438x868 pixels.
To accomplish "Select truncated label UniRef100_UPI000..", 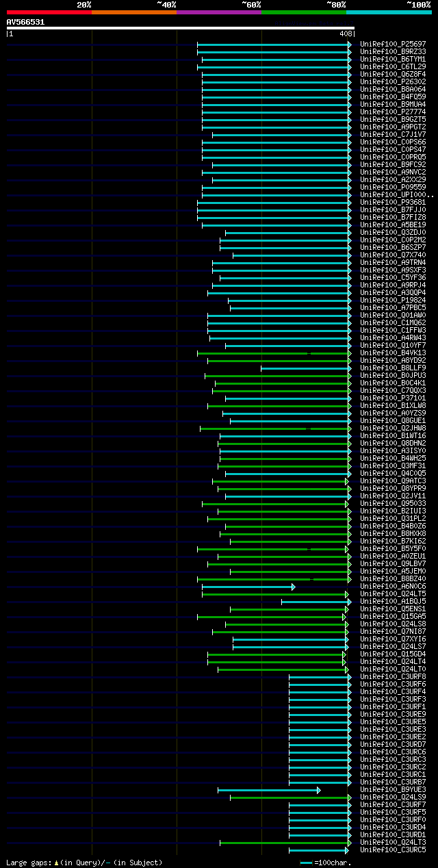I will pyautogui.click(x=396, y=194).
